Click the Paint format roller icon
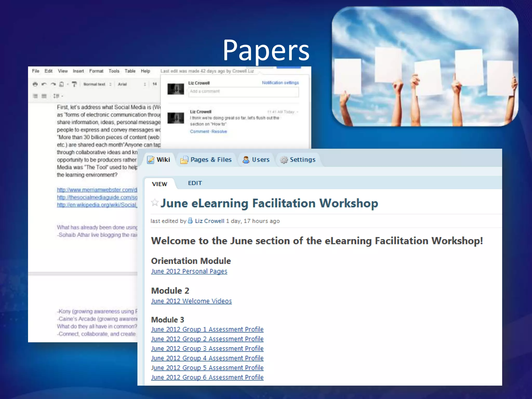 click(x=74, y=84)
